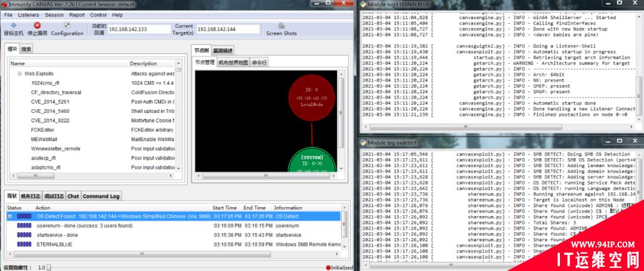Viewport: 644px width, 271px height.
Task: Select the MEWebMail module
Action: point(44,140)
